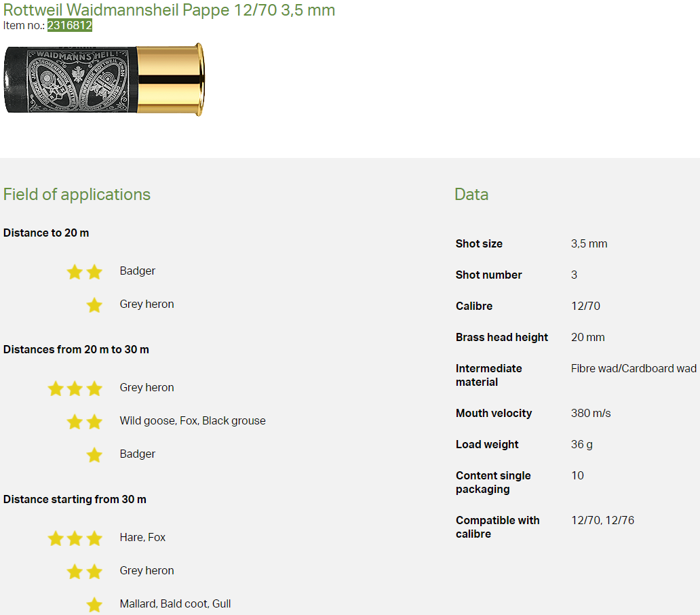Click the Calibre label
700x615 pixels.
pos(474,306)
